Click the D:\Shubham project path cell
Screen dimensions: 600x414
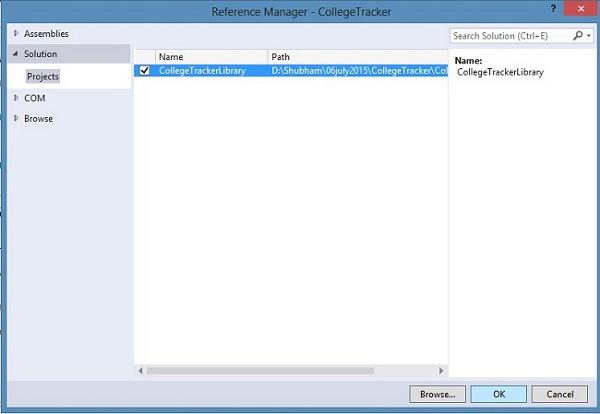(359, 71)
